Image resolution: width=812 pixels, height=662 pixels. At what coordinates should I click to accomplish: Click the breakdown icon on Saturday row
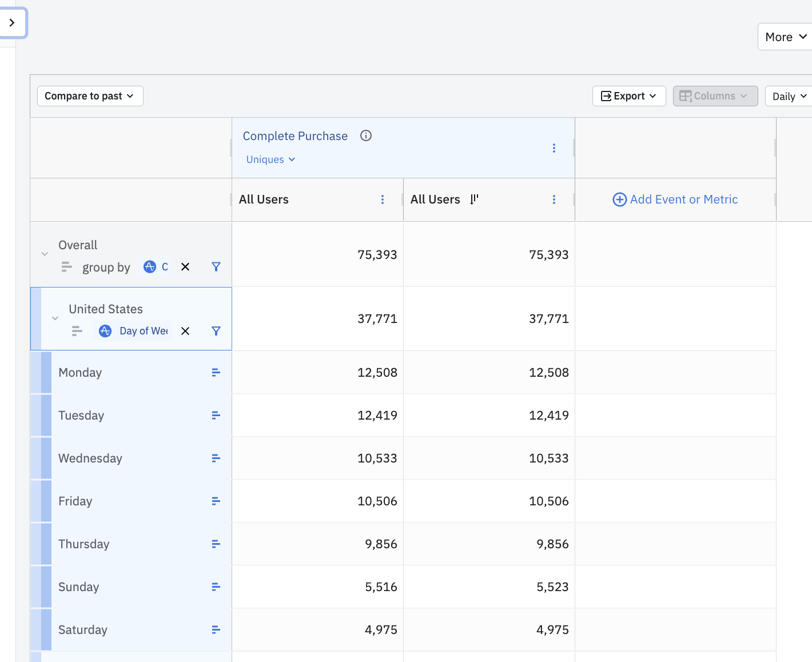(x=216, y=630)
